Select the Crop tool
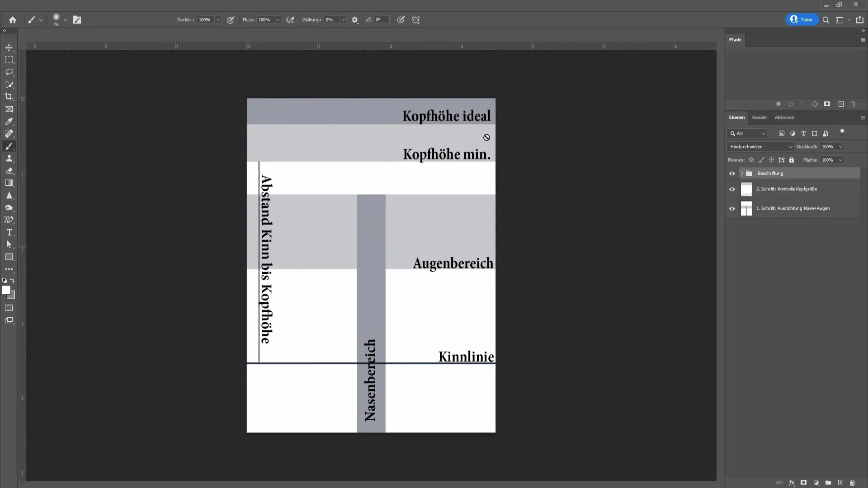Viewport: 868px width, 488px height. [x=9, y=97]
